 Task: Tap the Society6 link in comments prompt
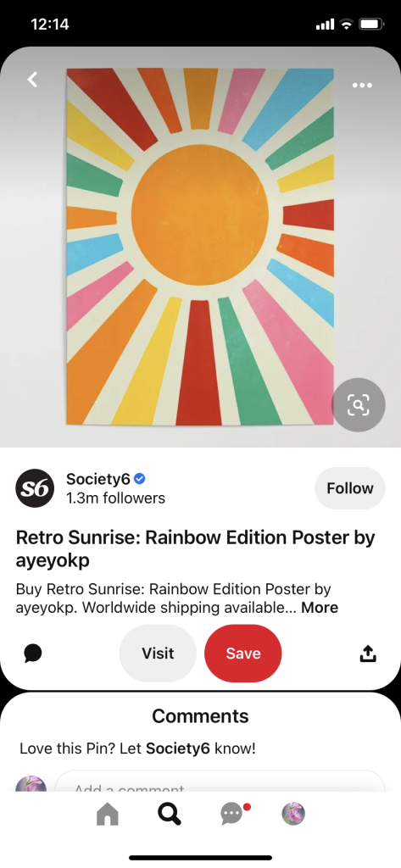[x=178, y=749]
